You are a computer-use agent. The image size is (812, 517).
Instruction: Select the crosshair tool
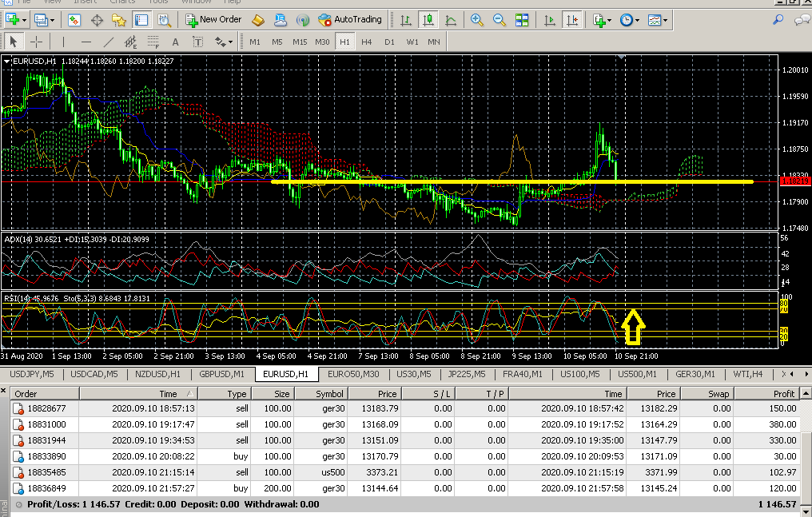pyautogui.click(x=36, y=42)
